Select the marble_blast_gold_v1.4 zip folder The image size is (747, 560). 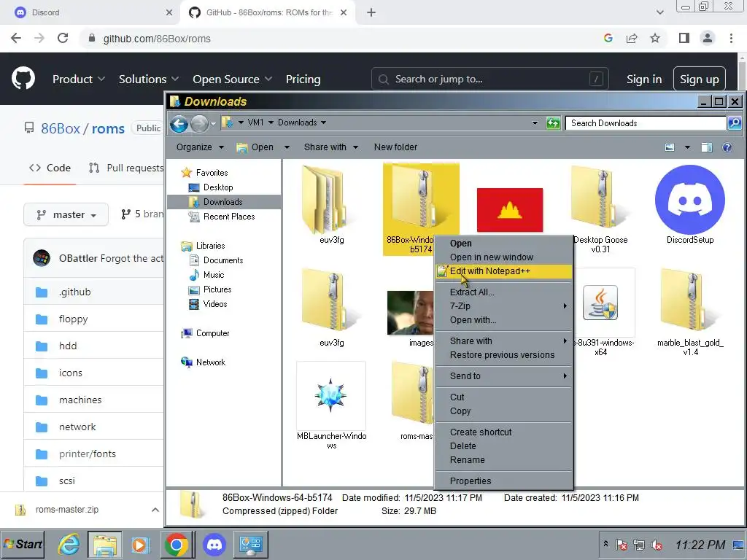click(690, 301)
